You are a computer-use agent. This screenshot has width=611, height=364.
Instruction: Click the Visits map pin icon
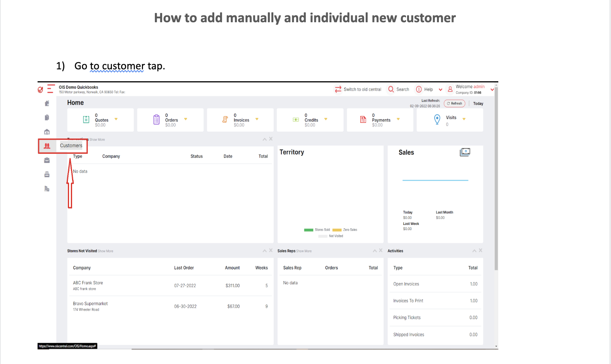[x=437, y=120]
